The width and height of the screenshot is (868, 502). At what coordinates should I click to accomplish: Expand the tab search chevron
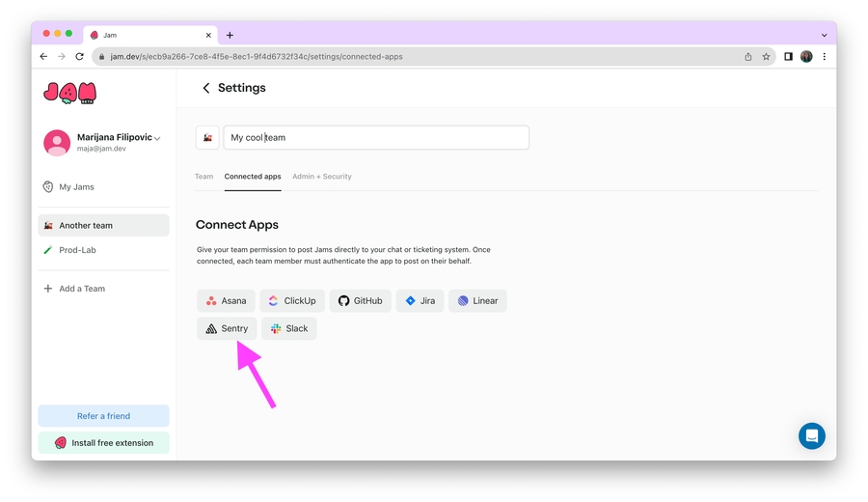(824, 35)
